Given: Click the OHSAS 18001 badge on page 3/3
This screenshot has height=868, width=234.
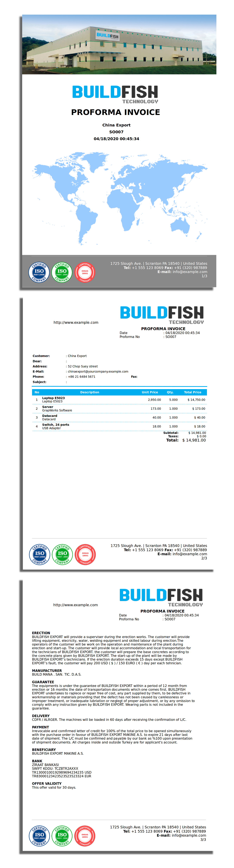Looking at the screenshot, I should [85, 836].
